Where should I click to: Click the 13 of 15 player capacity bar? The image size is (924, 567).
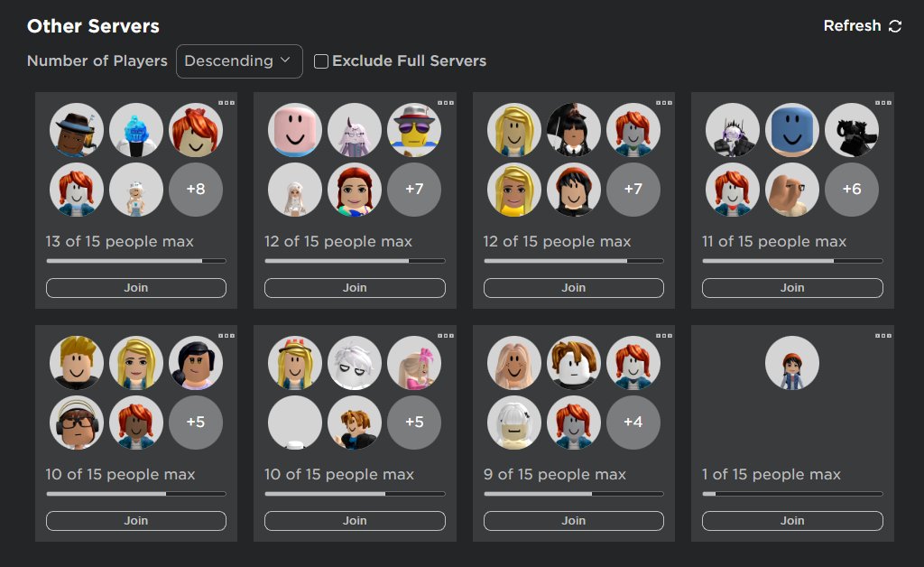coord(136,261)
